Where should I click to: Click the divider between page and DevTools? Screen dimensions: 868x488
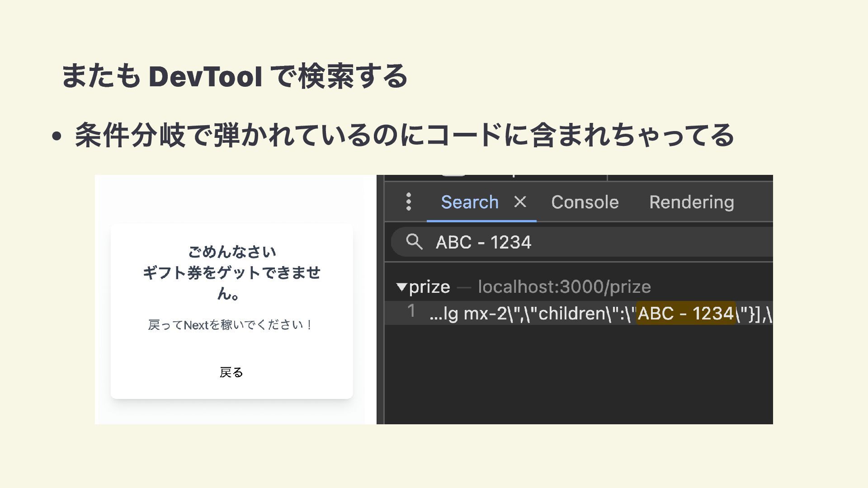[x=380, y=299]
